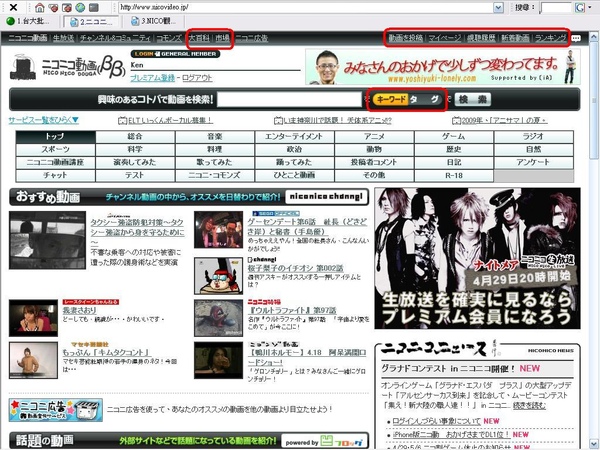Click the gray screen icon in toolbar

click(94, 7)
